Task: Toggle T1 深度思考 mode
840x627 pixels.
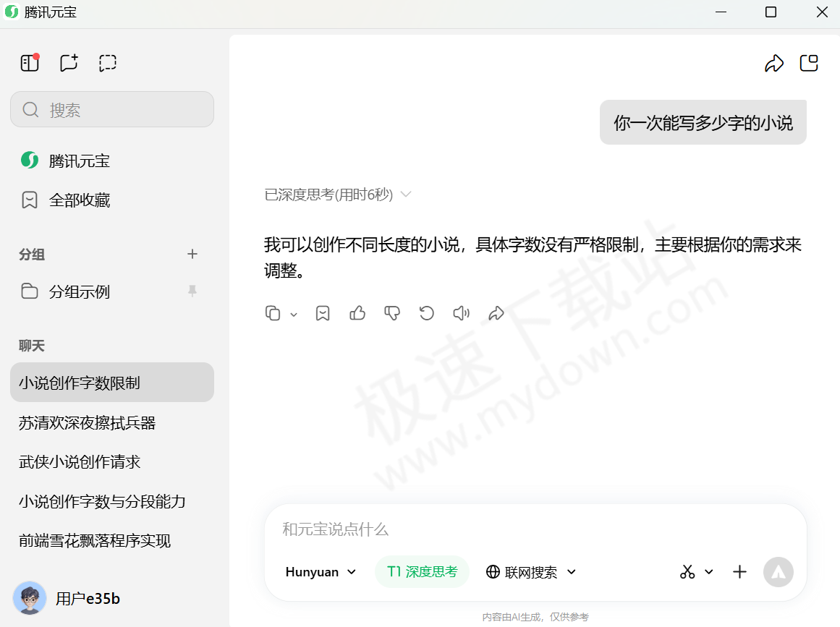Action: click(422, 572)
